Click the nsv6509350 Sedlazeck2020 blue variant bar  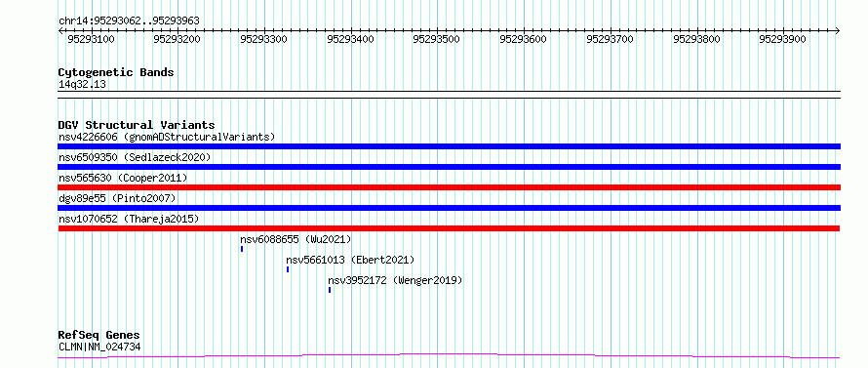coord(449,167)
